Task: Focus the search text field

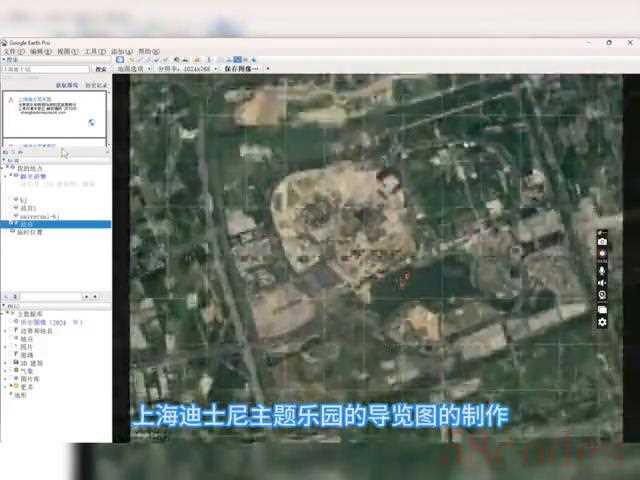Action: pos(45,69)
